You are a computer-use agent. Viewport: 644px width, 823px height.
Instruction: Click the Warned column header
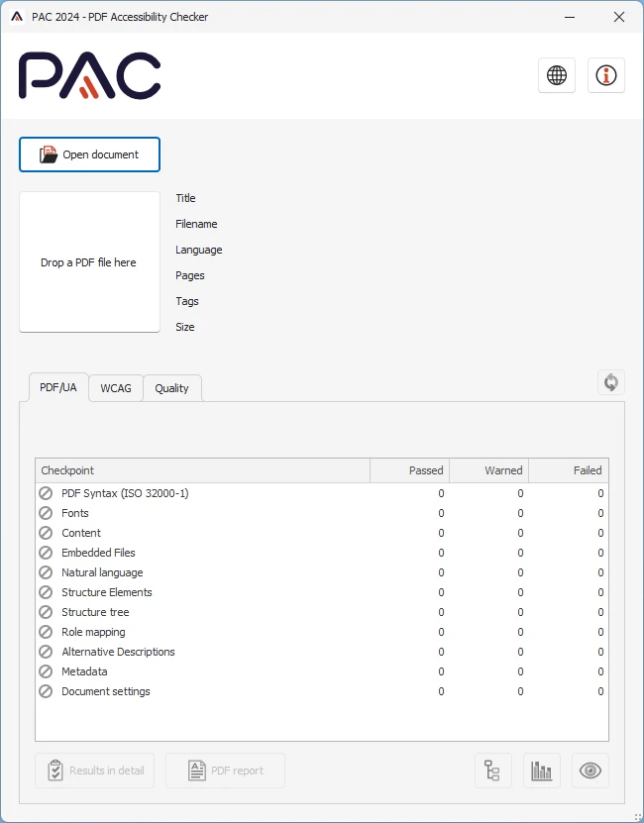tap(489, 470)
